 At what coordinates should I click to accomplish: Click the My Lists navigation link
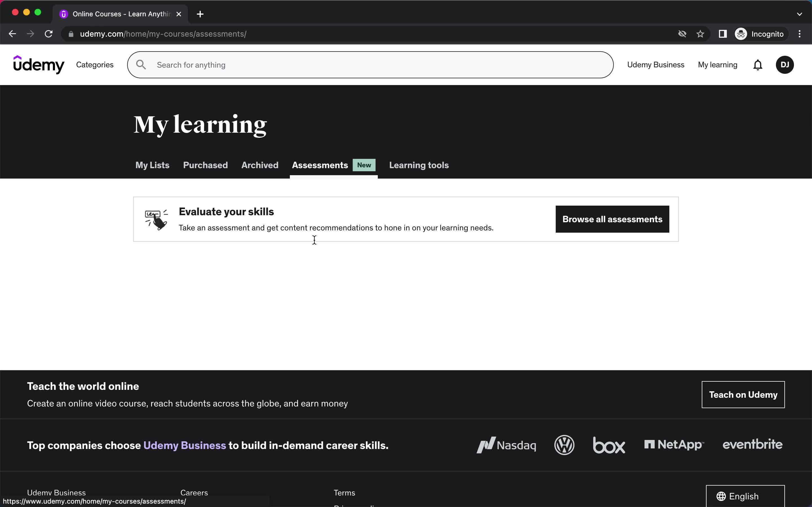pyautogui.click(x=153, y=165)
